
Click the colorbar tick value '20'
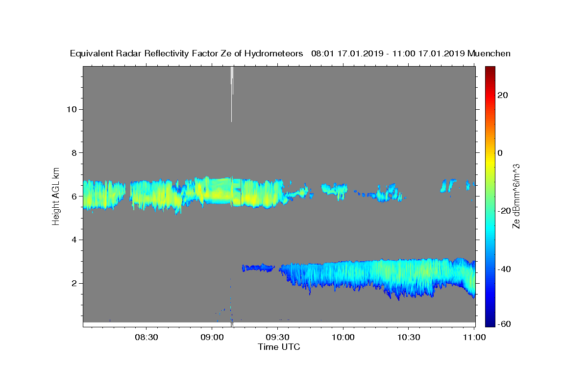pos(502,95)
